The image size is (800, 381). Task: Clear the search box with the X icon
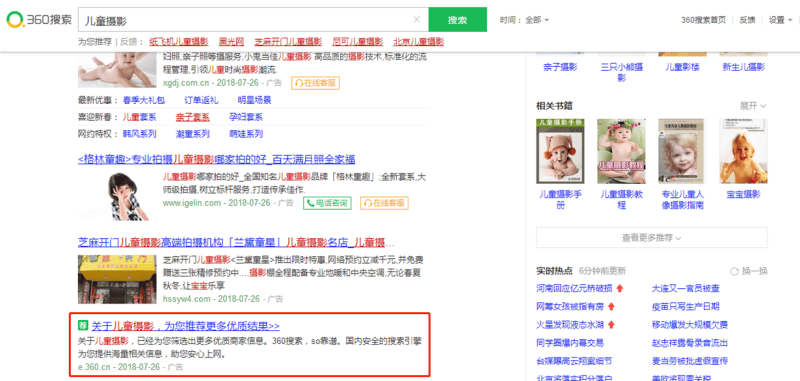point(416,20)
